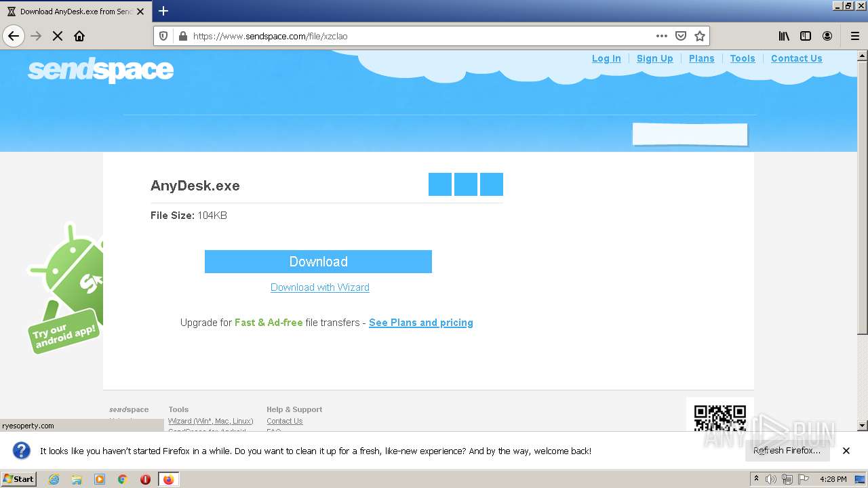Open footer Contact Us link
This screenshot has height=488, width=868.
285,421
